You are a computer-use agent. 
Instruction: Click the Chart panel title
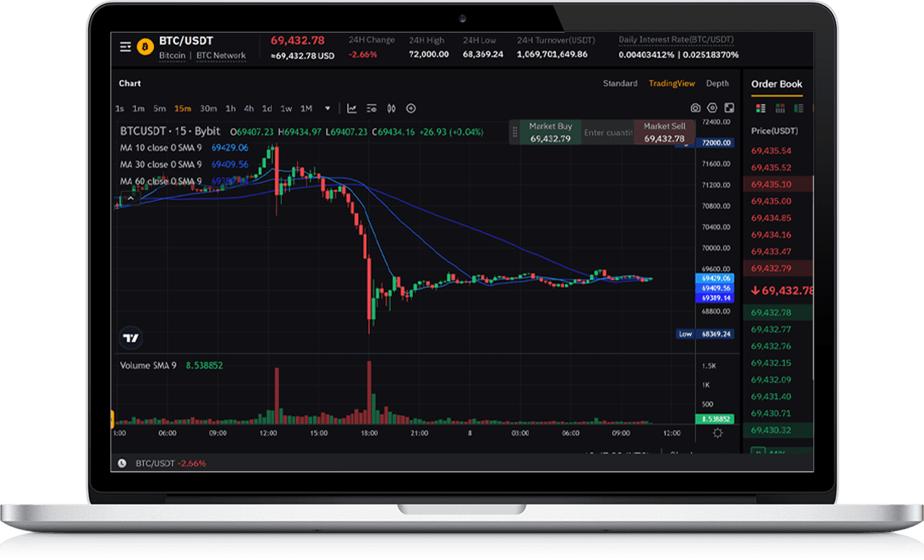click(130, 83)
